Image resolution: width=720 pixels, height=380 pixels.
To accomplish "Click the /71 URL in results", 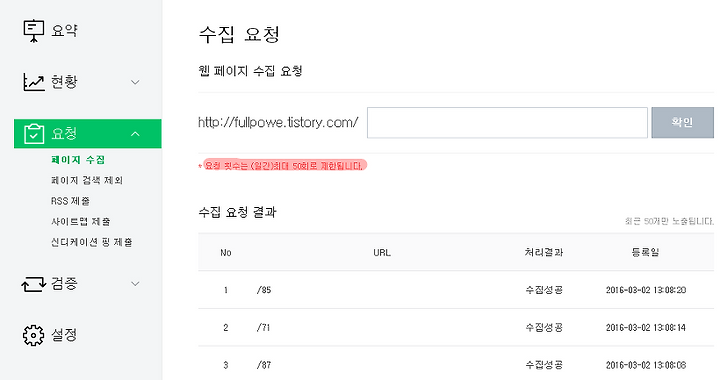I will (264, 328).
